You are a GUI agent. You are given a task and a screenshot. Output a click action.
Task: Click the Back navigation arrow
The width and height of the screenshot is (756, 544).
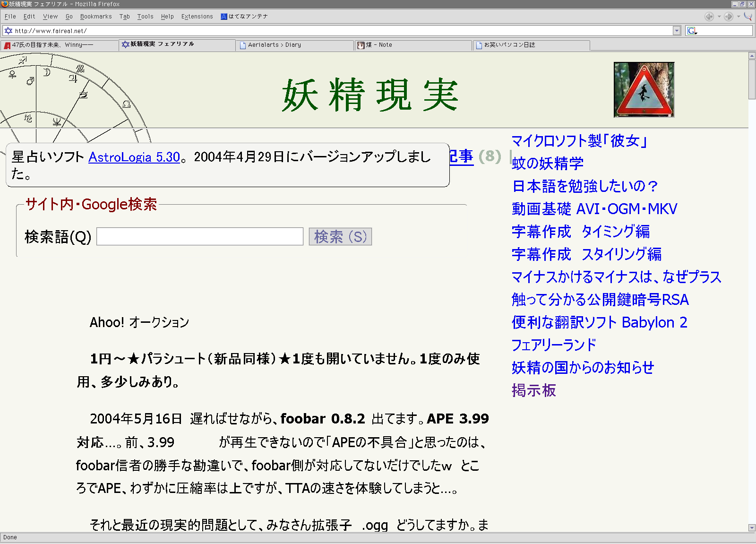point(709,17)
